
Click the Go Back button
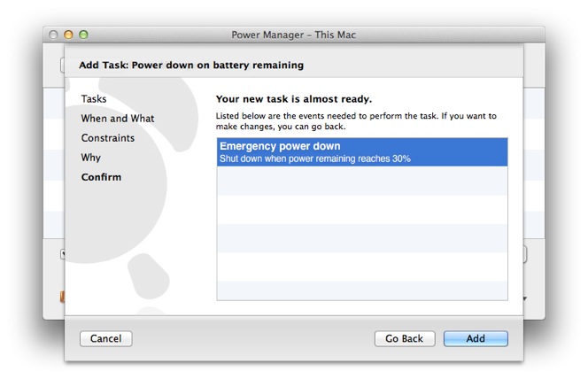[x=404, y=338]
